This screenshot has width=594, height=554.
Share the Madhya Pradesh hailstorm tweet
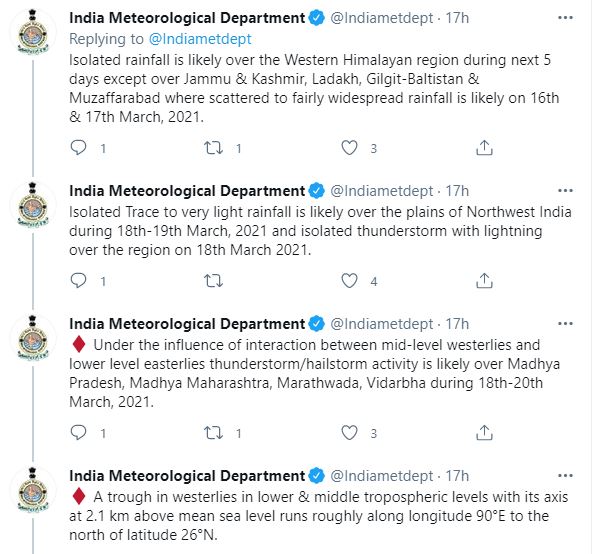coord(484,433)
